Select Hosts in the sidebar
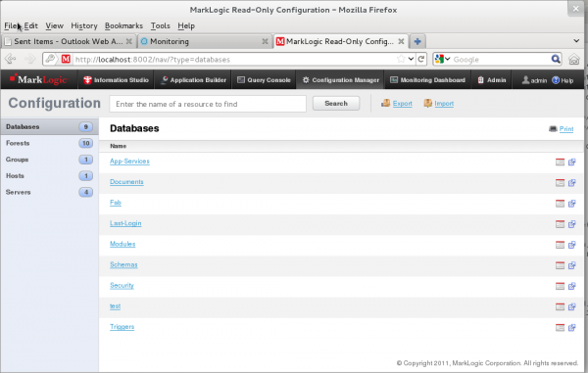This screenshot has width=588, height=373. [x=49, y=175]
